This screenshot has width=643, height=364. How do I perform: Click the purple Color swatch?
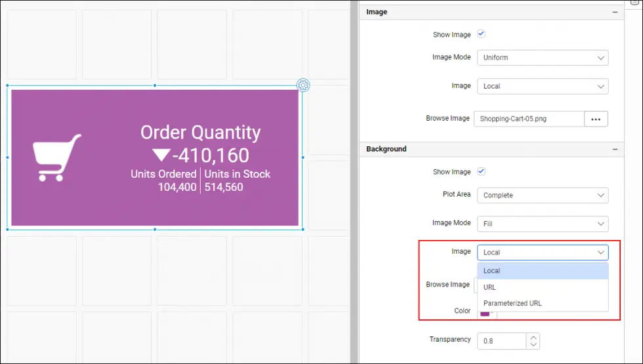[484, 313]
